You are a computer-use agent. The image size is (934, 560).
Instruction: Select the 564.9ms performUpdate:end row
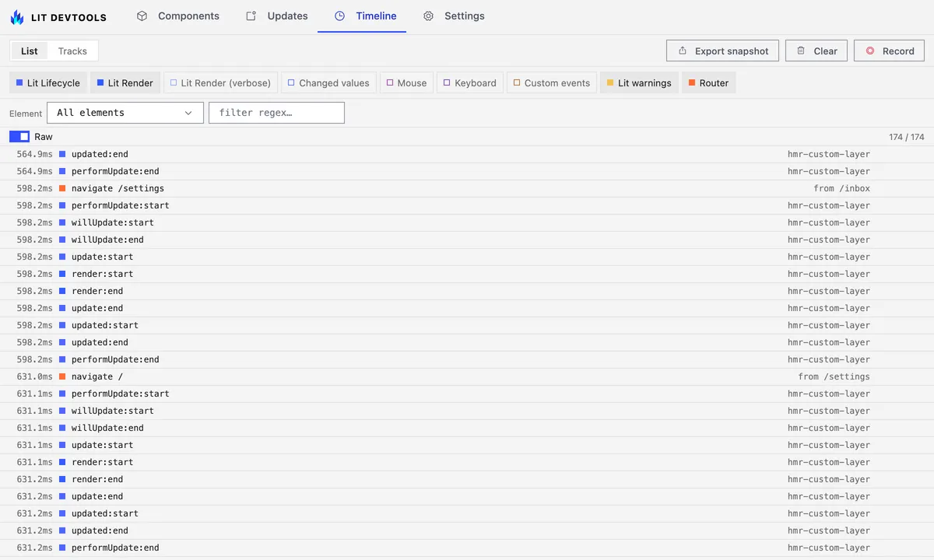tap(467, 171)
